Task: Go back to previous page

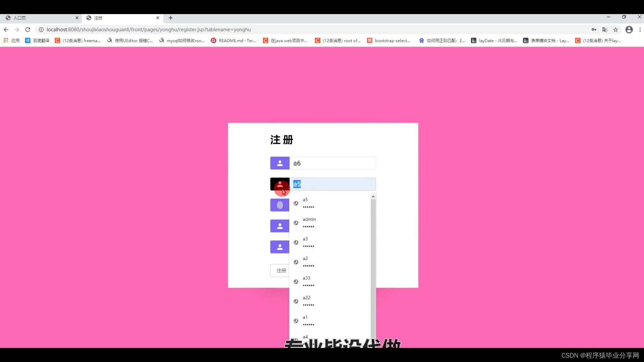Action: (x=6, y=29)
